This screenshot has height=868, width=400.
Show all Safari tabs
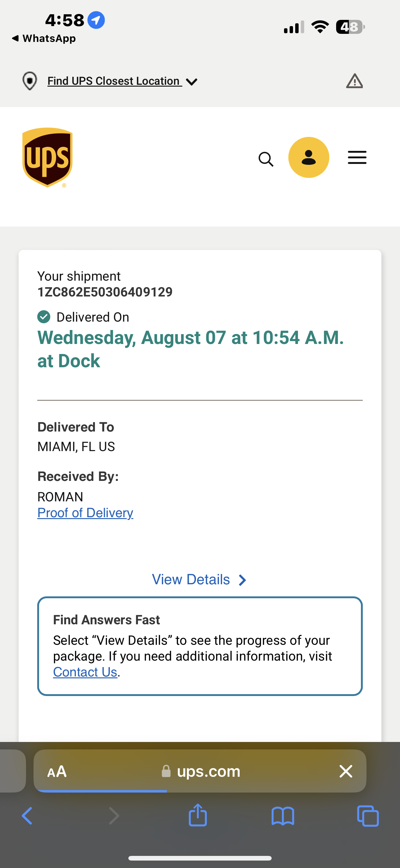pyautogui.click(x=368, y=816)
